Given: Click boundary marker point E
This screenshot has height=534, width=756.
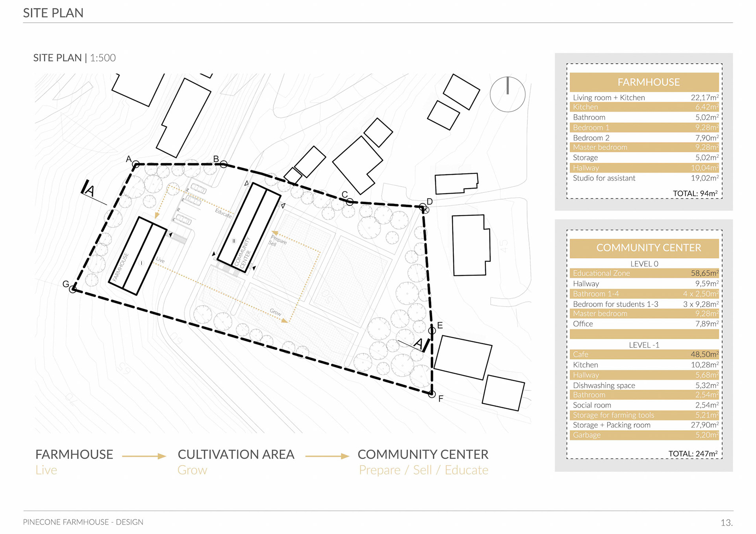Looking at the screenshot, I should (x=432, y=331).
